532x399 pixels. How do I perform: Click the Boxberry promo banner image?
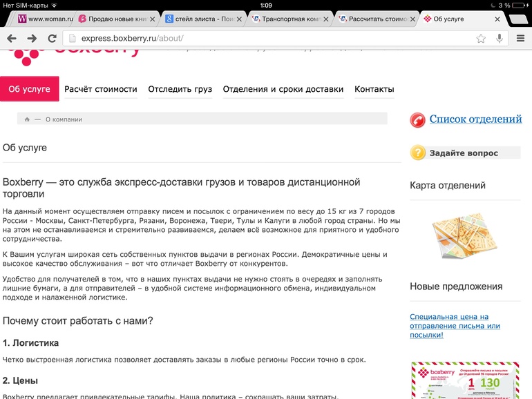pyautogui.click(x=465, y=380)
